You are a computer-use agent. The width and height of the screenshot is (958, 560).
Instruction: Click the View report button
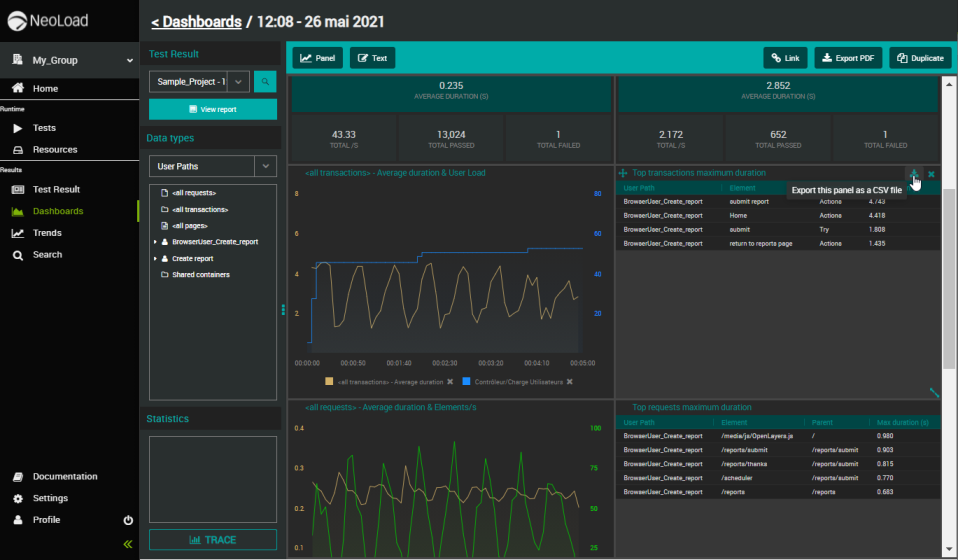coord(212,109)
